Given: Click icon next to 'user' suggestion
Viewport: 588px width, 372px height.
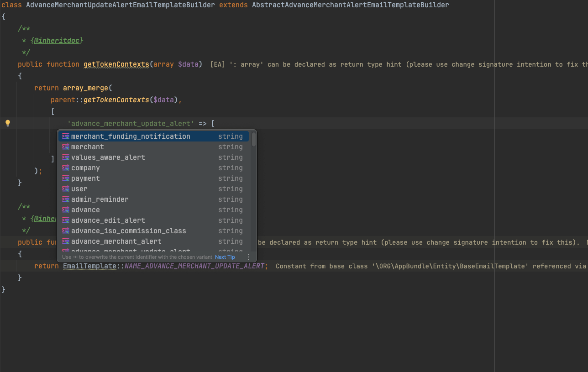Looking at the screenshot, I should [x=66, y=189].
